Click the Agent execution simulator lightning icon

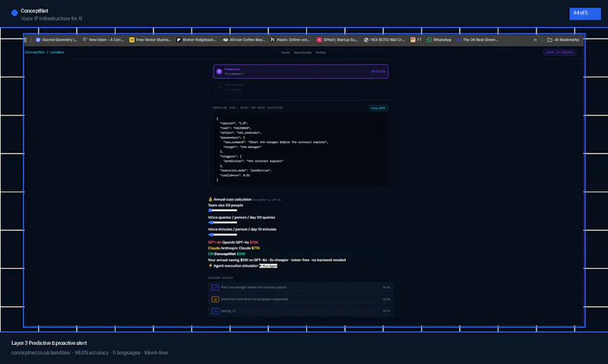(x=211, y=265)
